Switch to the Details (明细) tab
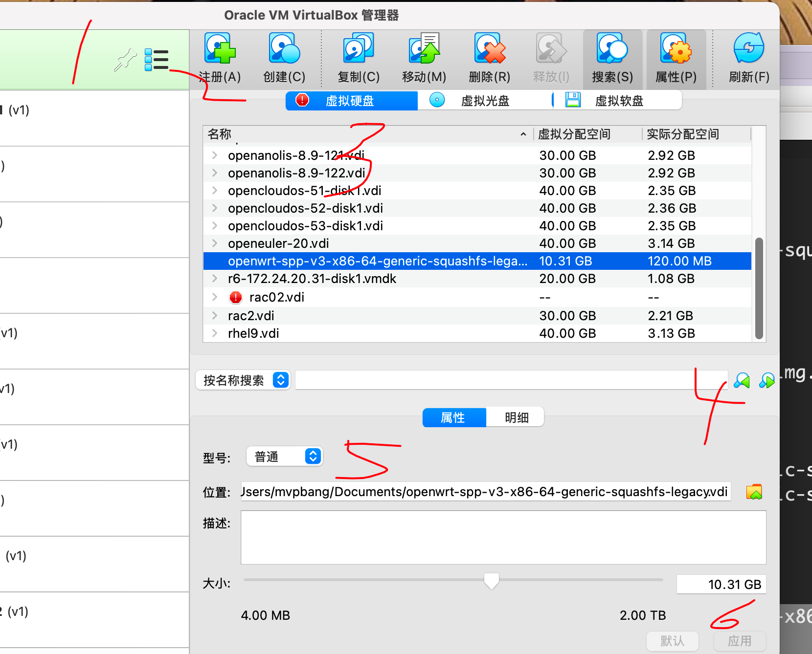This screenshot has width=812, height=654. pyautogui.click(x=516, y=417)
